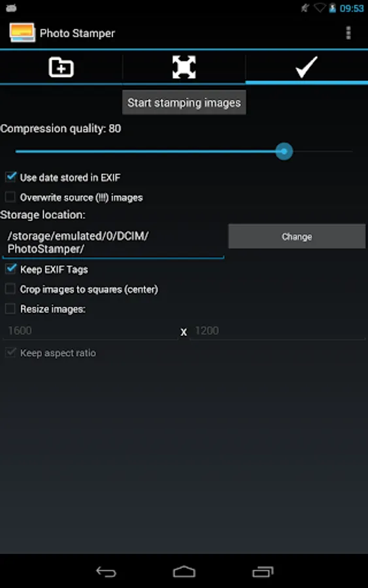Tap the Photo Stamper app icon
The height and width of the screenshot is (588, 368).
pos(22,33)
